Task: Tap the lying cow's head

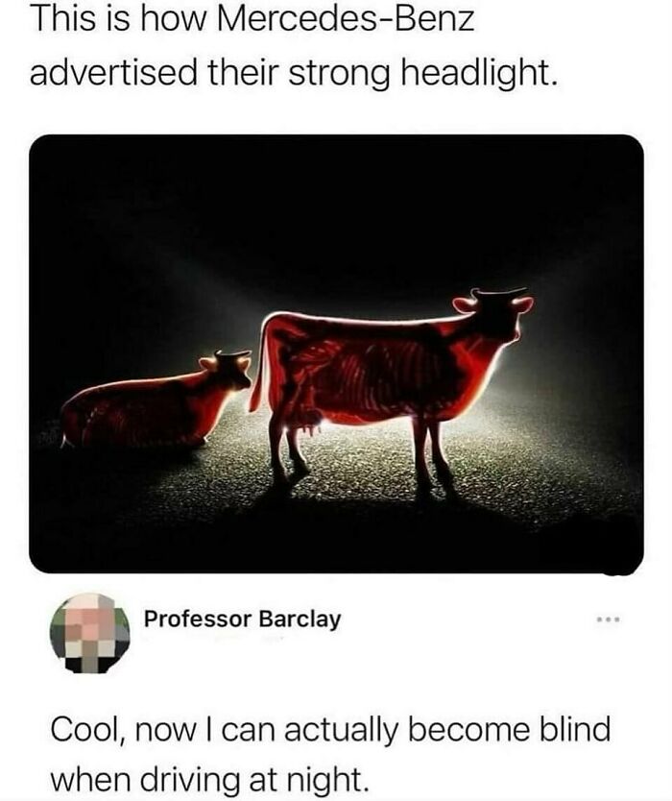Action: [x=228, y=368]
